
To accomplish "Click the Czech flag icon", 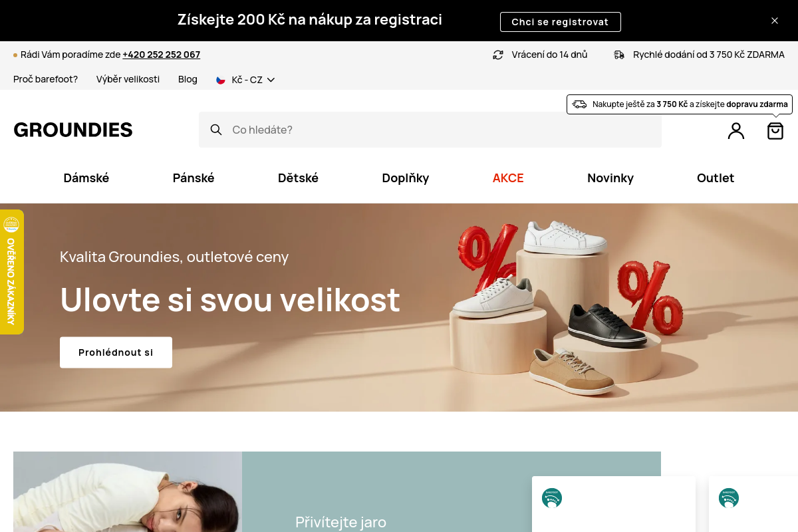I will (x=221, y=80).
